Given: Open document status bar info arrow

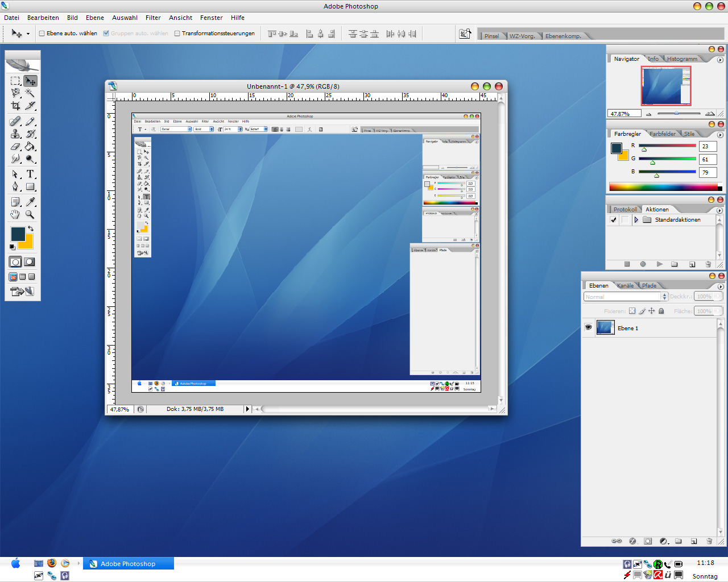Looking at the screenshot, I should coord(247,409).
